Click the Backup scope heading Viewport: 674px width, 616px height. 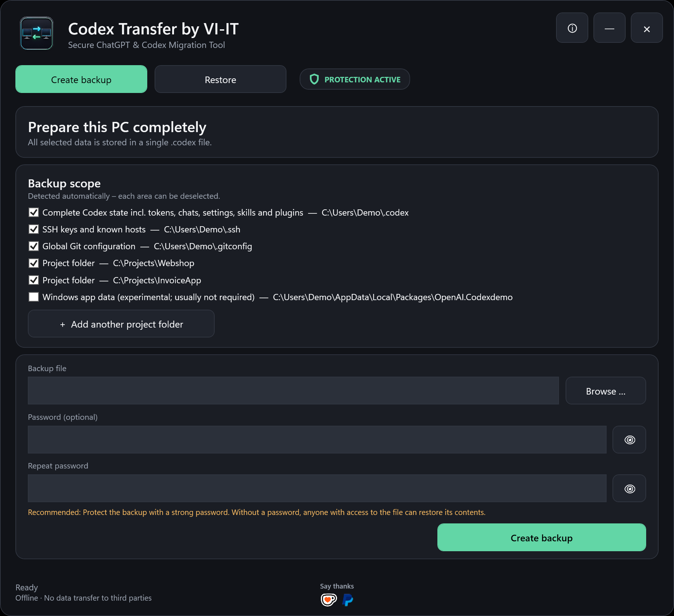click(x=64, y=183)
